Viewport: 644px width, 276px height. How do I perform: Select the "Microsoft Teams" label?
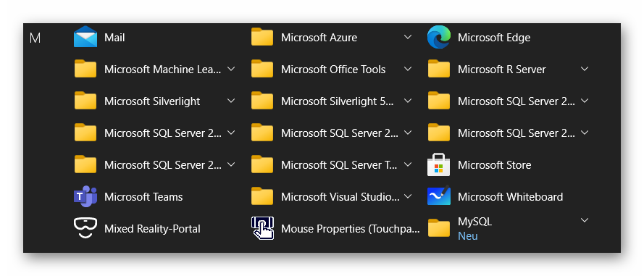(x=143, y=197)
